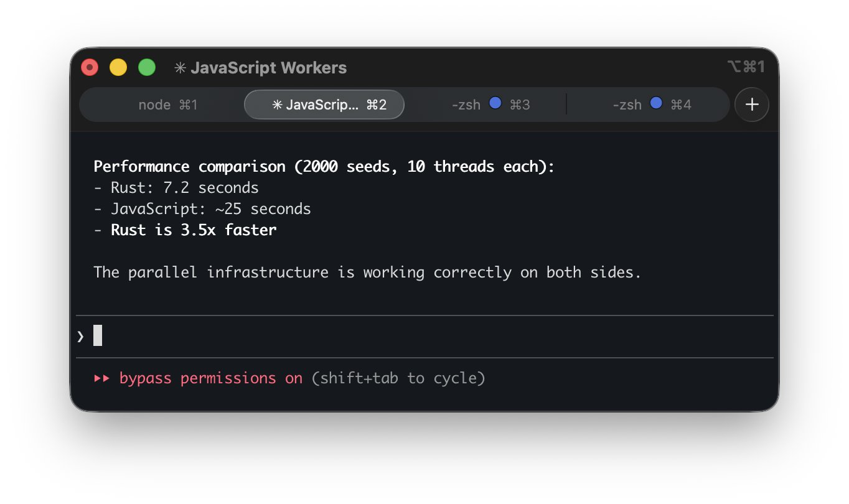849x504 pixels.
Task: Click the 'bypass permissions on' status text
Action: (210, 378)
